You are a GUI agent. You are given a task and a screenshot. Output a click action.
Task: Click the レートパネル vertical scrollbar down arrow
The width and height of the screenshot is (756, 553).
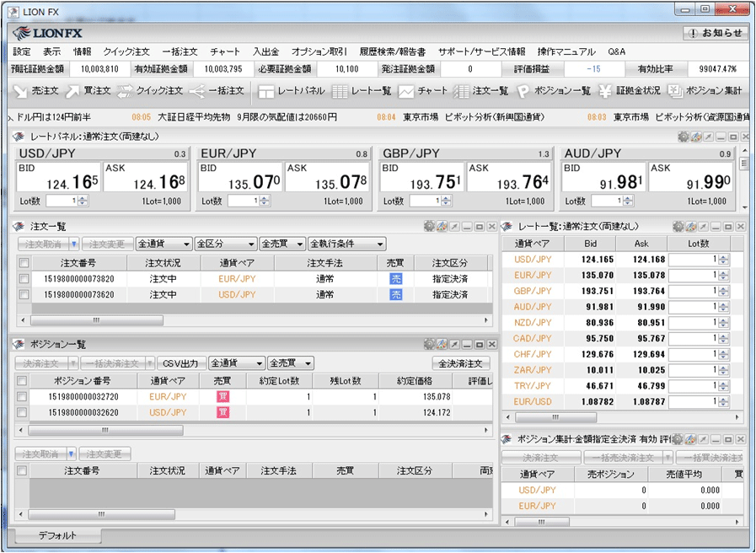tap(744, 207)
